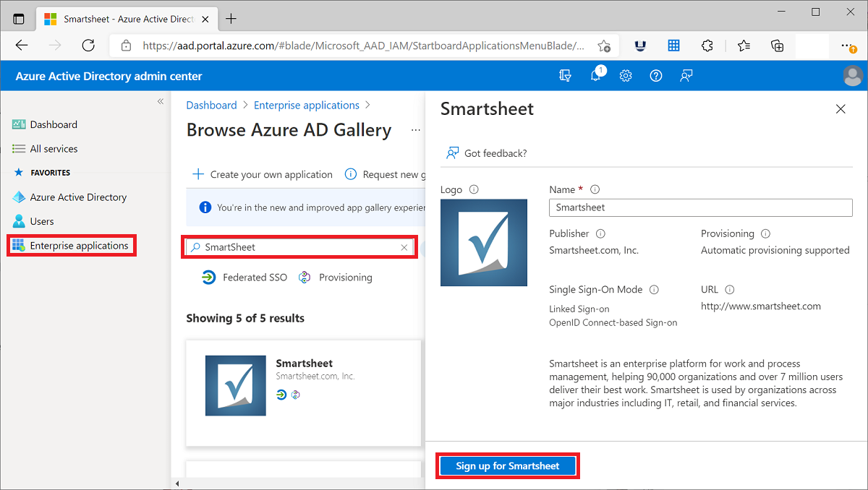Refresh the current page
The image size is (868, 490).
point(88,46)
